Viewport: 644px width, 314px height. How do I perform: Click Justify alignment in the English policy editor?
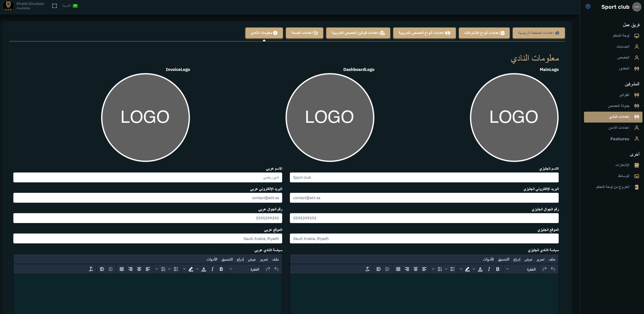point(398,269)
